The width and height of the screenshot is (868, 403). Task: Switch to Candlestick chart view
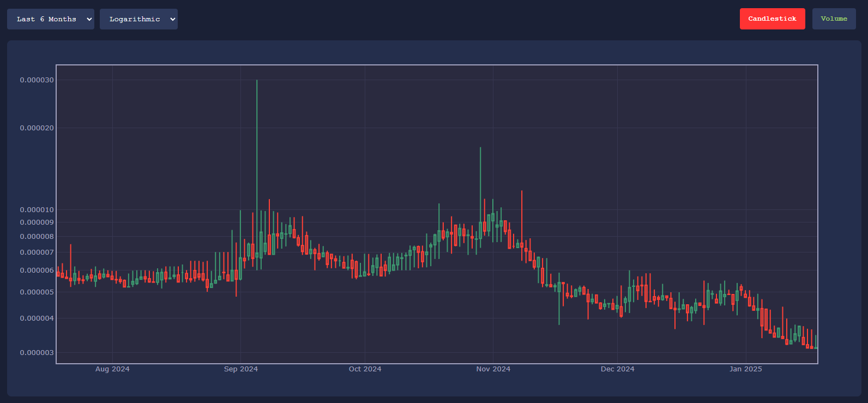[772, 19]
